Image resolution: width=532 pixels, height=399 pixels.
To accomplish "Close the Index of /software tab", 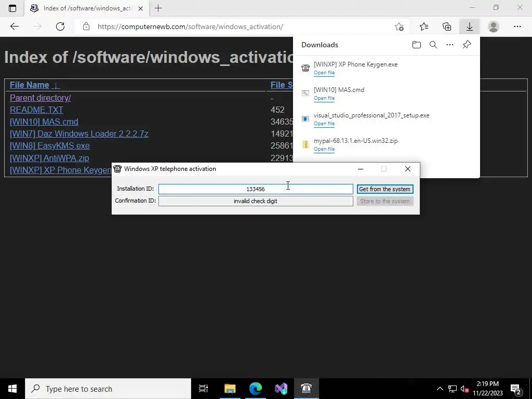I will point(140,8).
